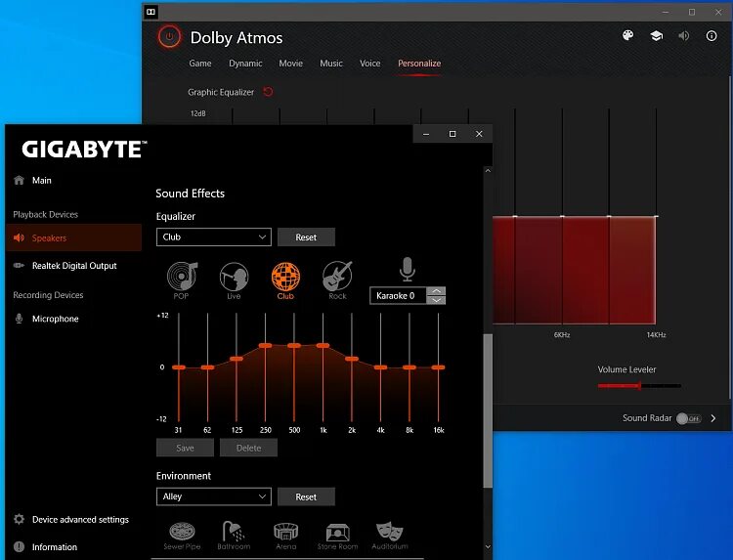Click the gear icon for advanced settings
This screenshot has height=560, width=733.
19,519
